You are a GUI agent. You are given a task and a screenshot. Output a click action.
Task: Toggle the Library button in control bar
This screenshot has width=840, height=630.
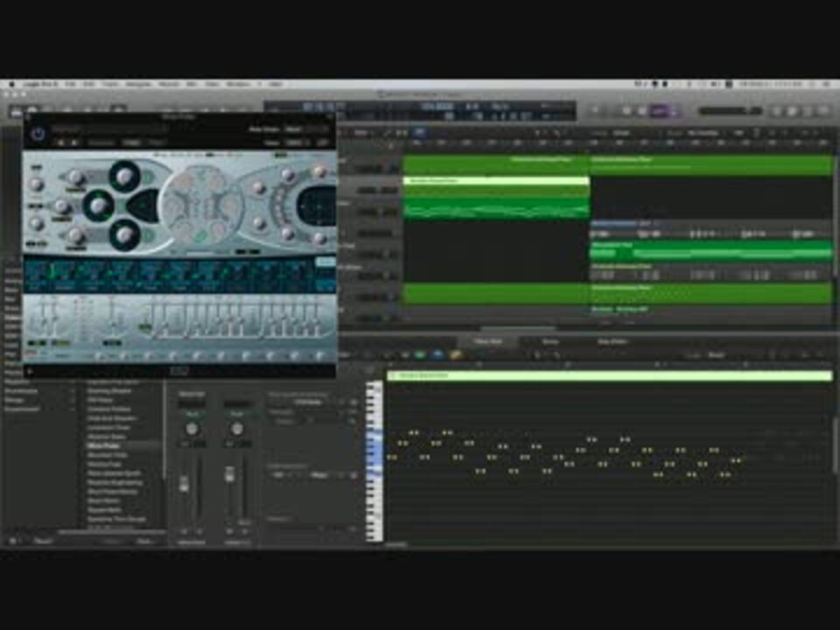(x=16, y=111)
